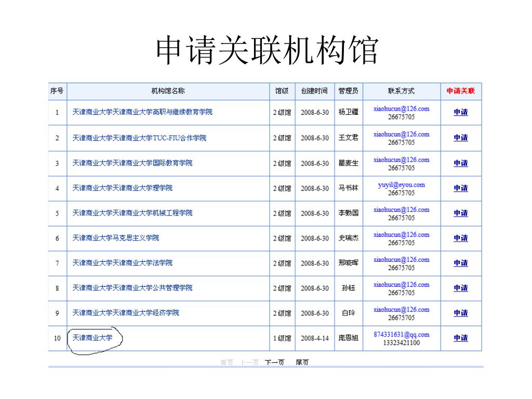Click 申请 for 经济学院 row
The height and width of the screenshot is (399, 532).
point(461,313)
